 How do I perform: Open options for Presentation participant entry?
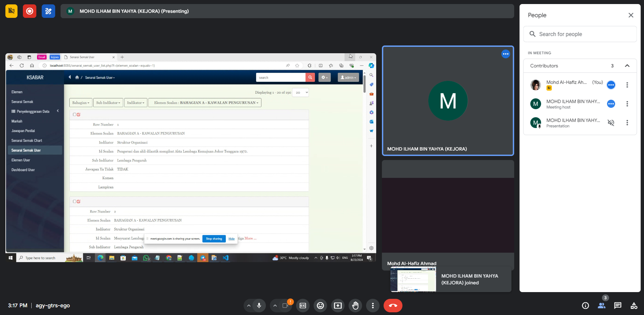click(x=627, y=123)
